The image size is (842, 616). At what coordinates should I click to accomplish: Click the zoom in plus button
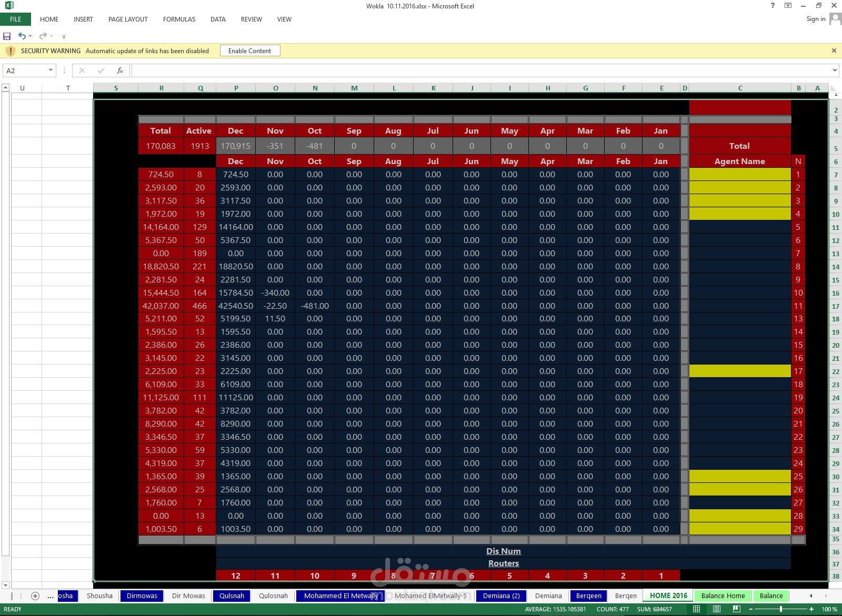coord(811,609)
